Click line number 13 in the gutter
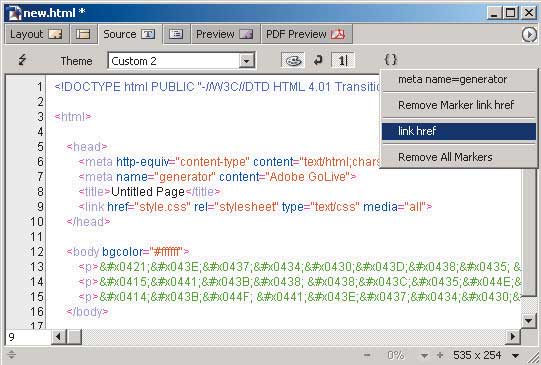This screenshot has height=365, width=541. (x=37, y=267)
